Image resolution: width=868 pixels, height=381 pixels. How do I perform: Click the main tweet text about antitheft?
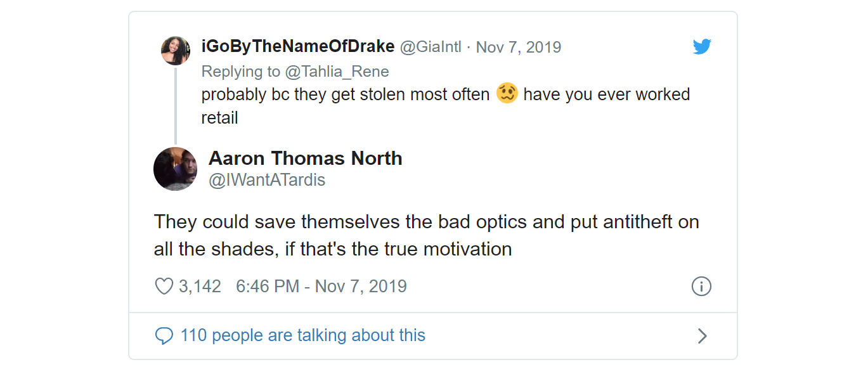click(x=427, y=235)
